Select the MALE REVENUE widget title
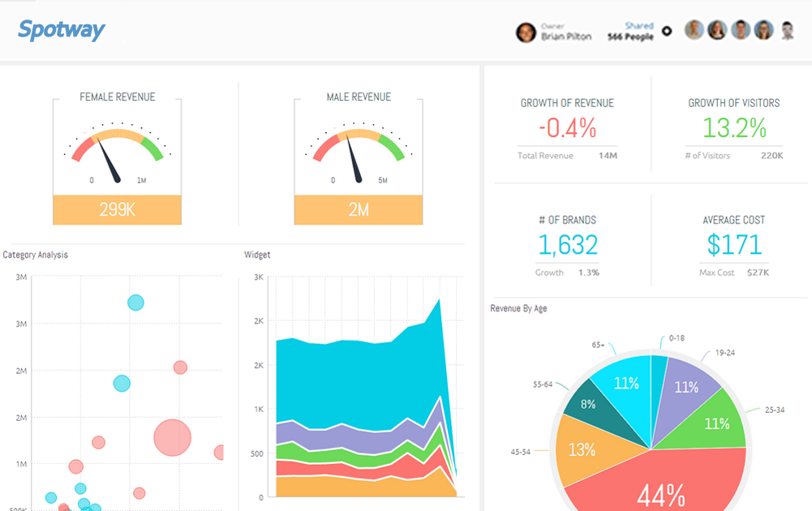The height and width of the screenshot is (511, 812). click(359, 97)
